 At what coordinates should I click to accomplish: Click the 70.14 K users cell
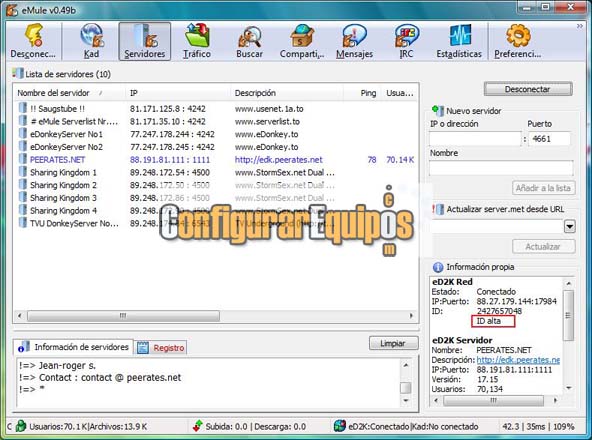click(400, 160)
